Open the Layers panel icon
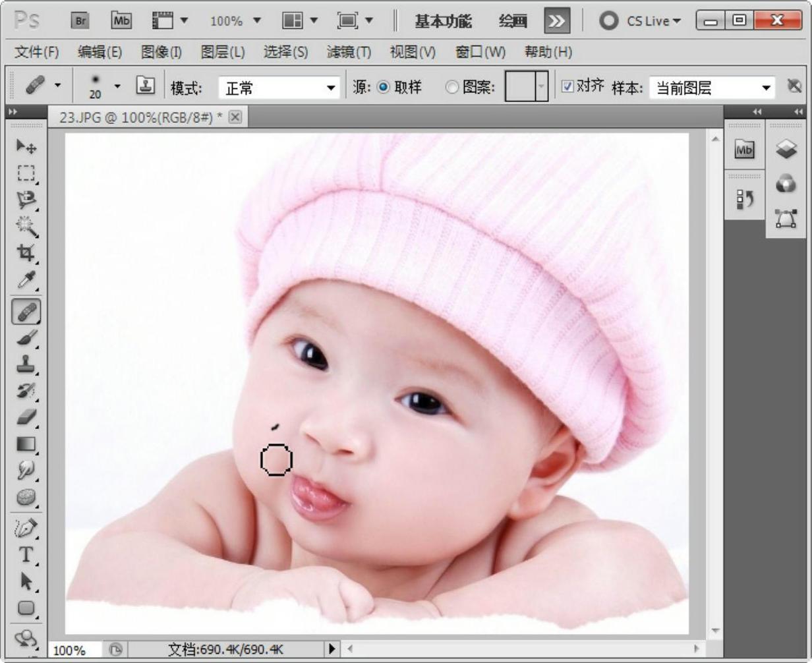The height and width of the screenshot is (663, 812). (786, 149)
